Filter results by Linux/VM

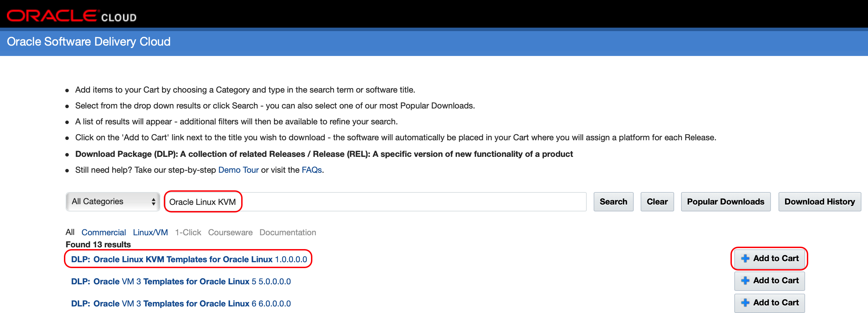point(150,232)
